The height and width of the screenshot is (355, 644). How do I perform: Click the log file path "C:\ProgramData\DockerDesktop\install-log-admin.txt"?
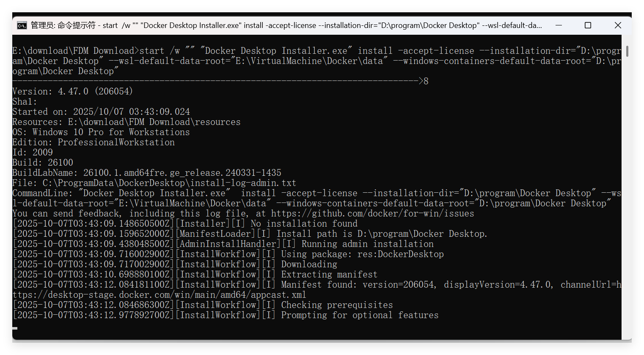[169, 183]
